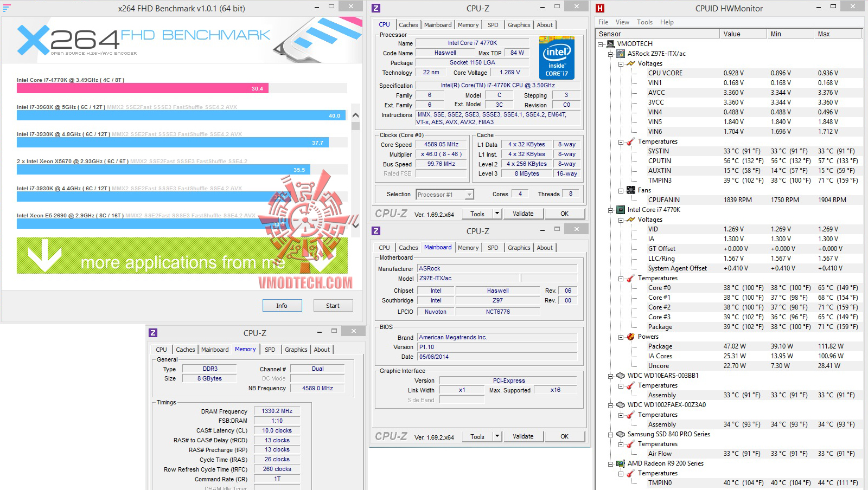The width and height of the screenshot is (868, 490).
Task: Click the Intel Core i7 4770K chip icon
Action: (x=621, y=210)
